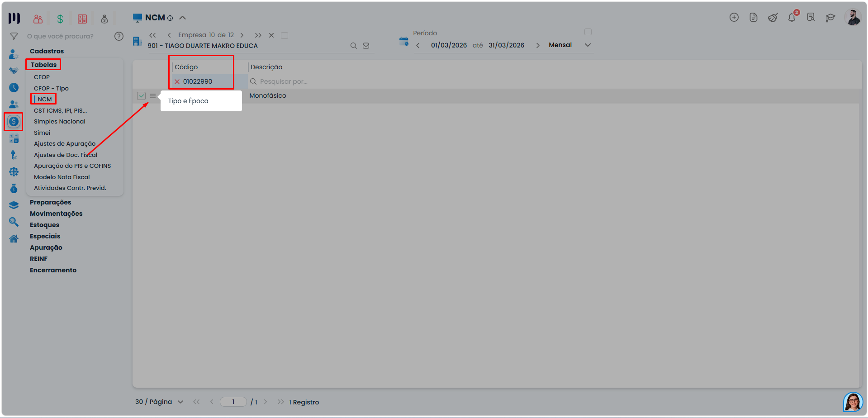Image resolution: width=868 pixels, height=418 pixels.
Task: Open the handshake icon in left sidebar
Action: pos(14,71)
